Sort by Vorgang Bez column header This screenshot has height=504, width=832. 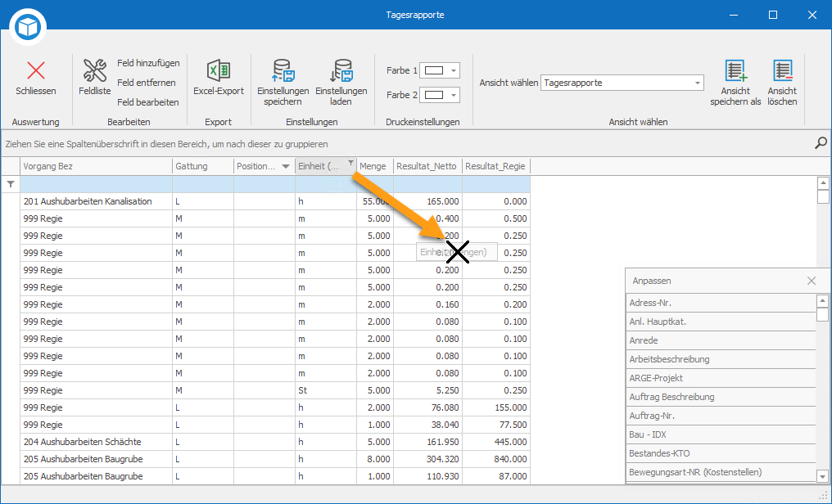(96, 166)
